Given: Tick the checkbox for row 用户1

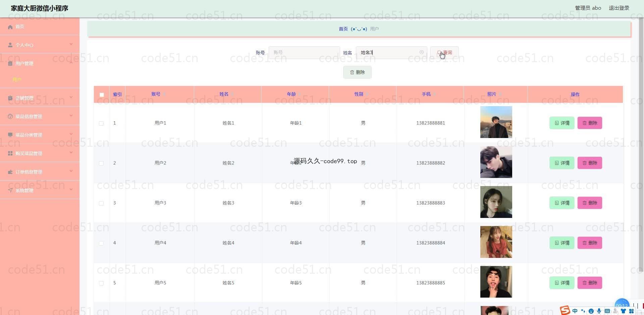Looking at the screenshot, I should tap(101, 123).
